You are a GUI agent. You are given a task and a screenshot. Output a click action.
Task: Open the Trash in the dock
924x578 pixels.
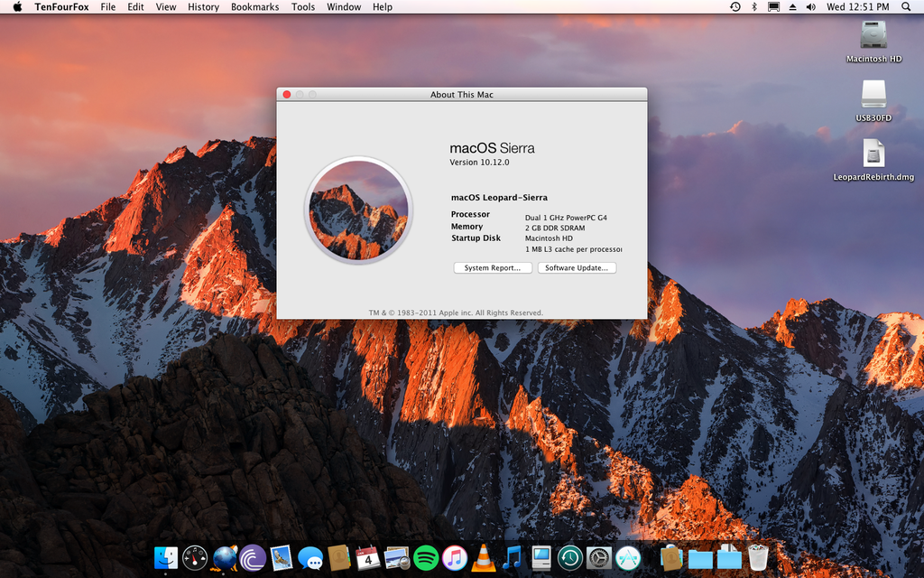(758, 558)
